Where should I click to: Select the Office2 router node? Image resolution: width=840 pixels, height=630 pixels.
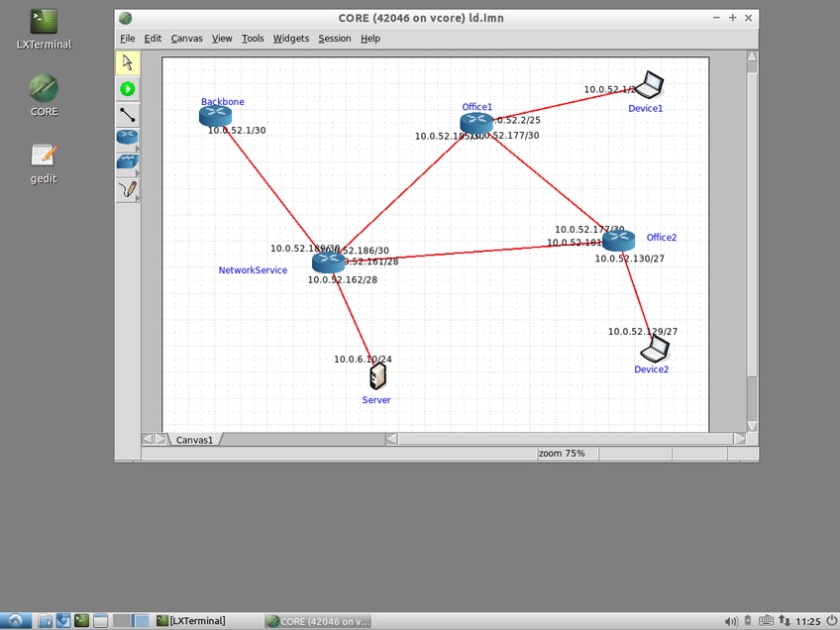click(x=618, y=241)
